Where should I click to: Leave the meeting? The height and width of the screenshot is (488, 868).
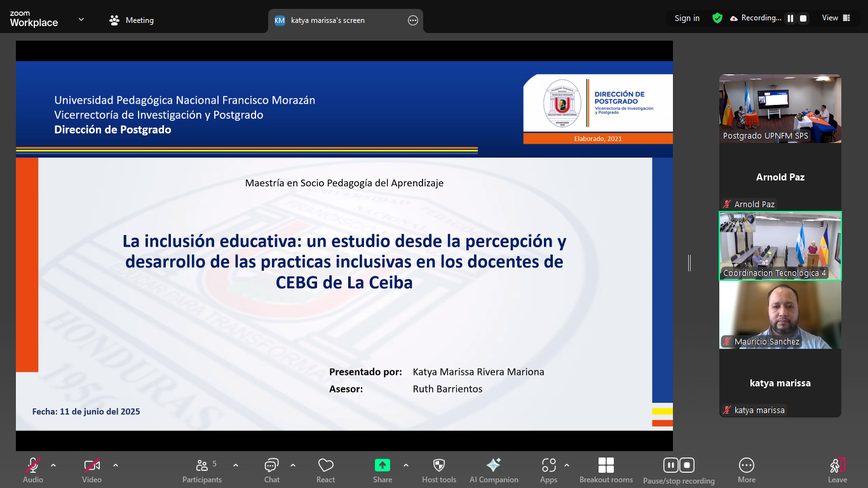tap(837, 470)
